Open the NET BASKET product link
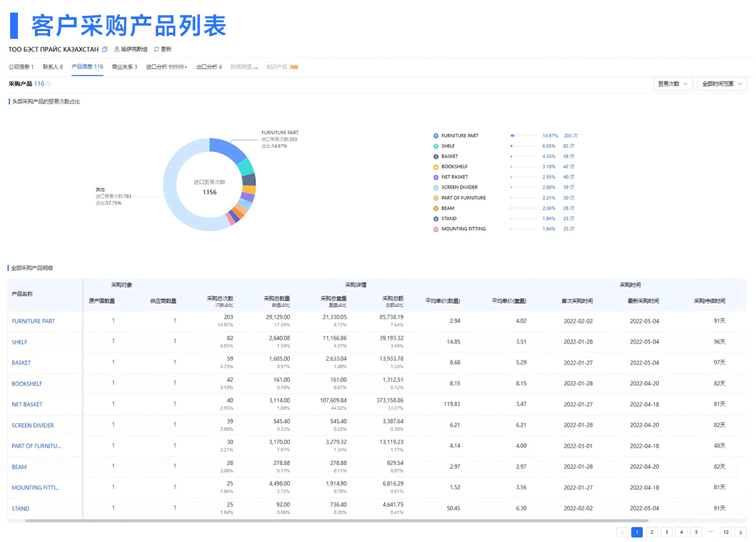Image resolution: width=756 pixels, height=542 pixels. tap(27, 405)
